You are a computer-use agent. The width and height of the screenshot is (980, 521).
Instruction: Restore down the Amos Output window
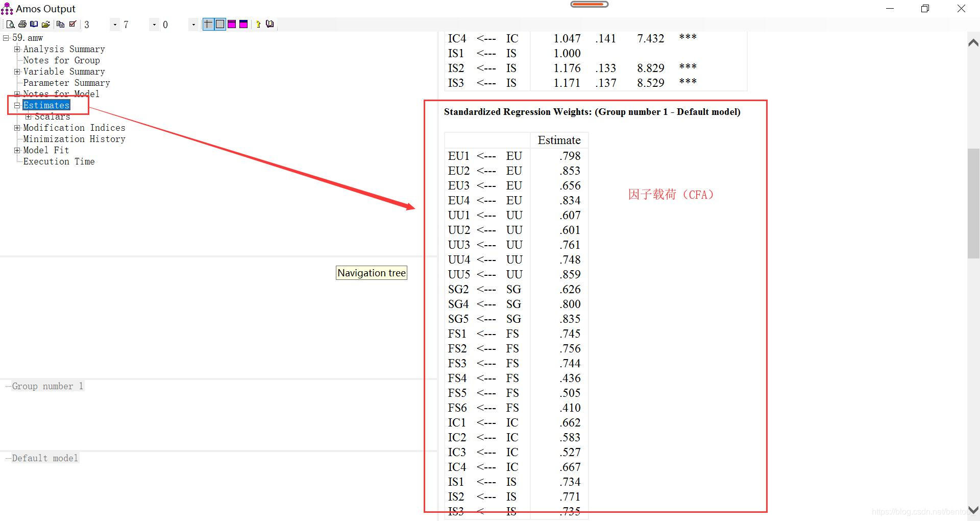tap(925, 8)
